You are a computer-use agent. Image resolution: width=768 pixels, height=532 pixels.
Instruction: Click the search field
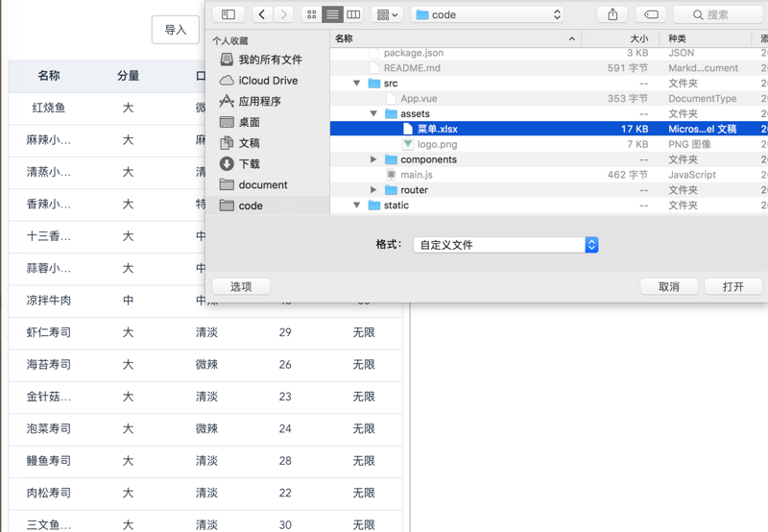(x=719, y=14)
